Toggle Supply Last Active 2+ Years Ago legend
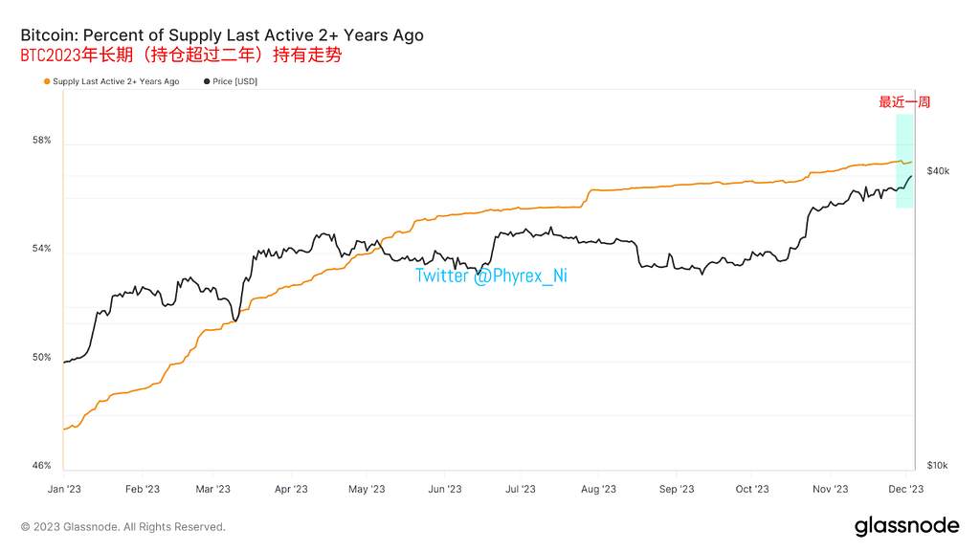Screen dimensions: 980x551 [111, 81]
